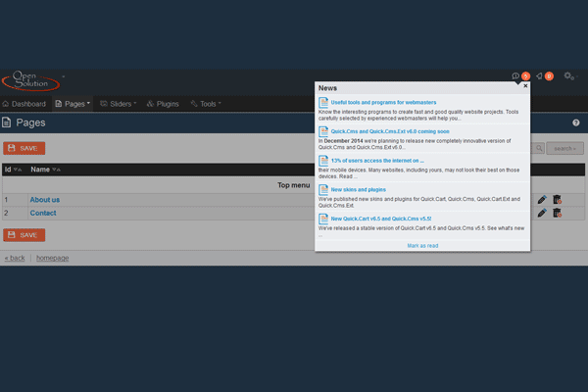Open the Dashboard menu item
The image size is (588, 392).
point(24,103)
